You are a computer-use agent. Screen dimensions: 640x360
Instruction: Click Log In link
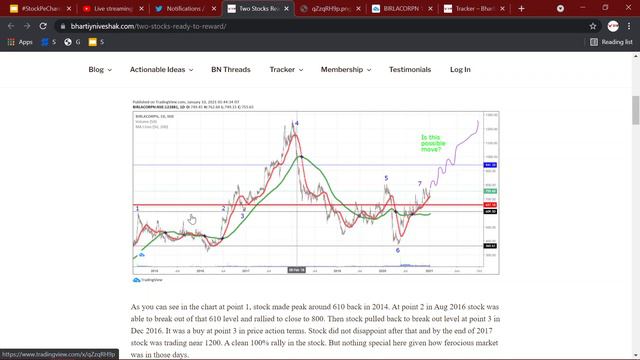click(x=460, y=69)
